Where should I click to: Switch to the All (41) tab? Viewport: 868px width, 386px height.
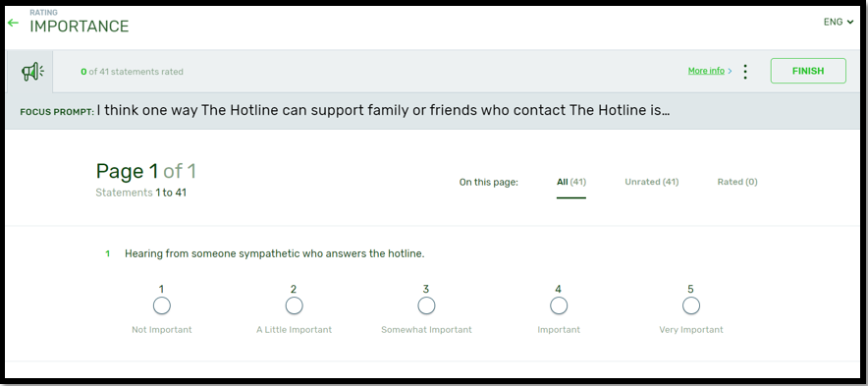pyautogui.click(x=571, y=182)
